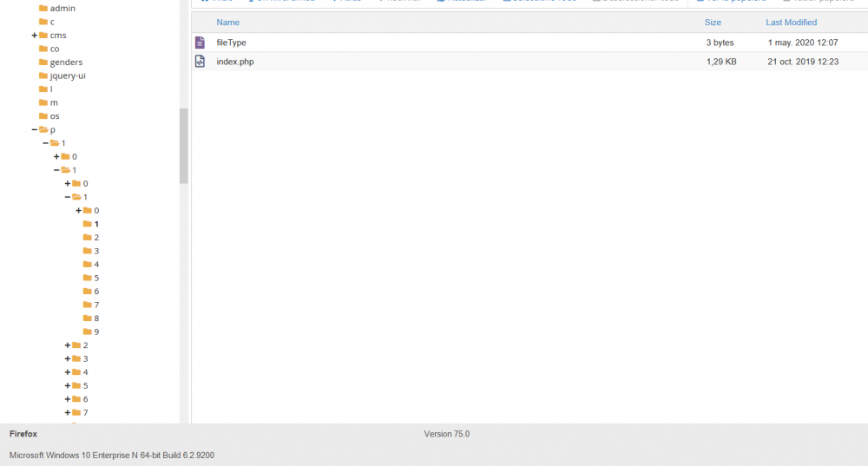868x466 pixels.
Task: Click the folder icon beside co
Action: click(43, 49)
